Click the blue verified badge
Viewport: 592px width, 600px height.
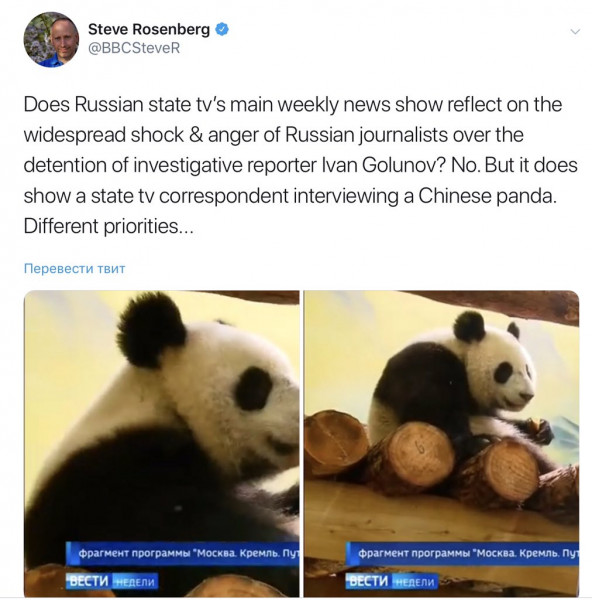point(222,29)
